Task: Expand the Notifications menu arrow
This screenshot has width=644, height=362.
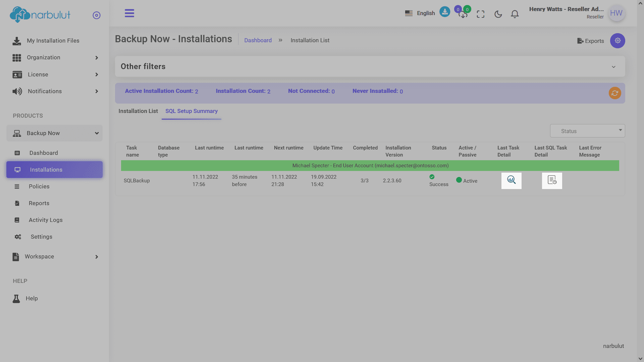Action: tap(97, 91)
